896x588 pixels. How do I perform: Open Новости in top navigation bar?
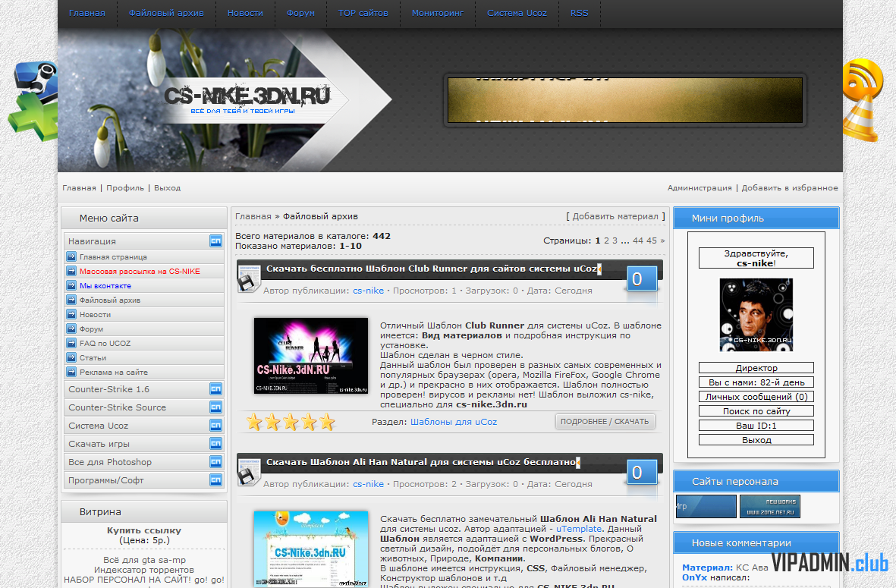click(x=245, y=13)
